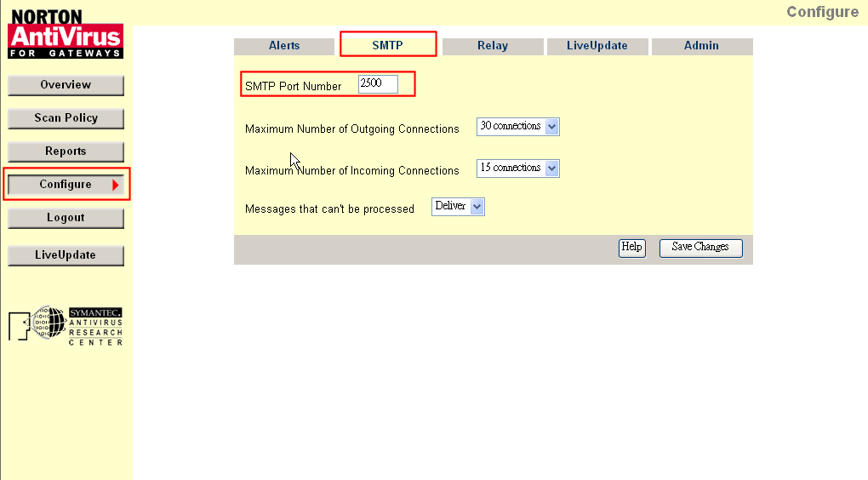Open the Reports section
Image resolution: width=868 pixels, height=480 pixels.
[66, 151]
